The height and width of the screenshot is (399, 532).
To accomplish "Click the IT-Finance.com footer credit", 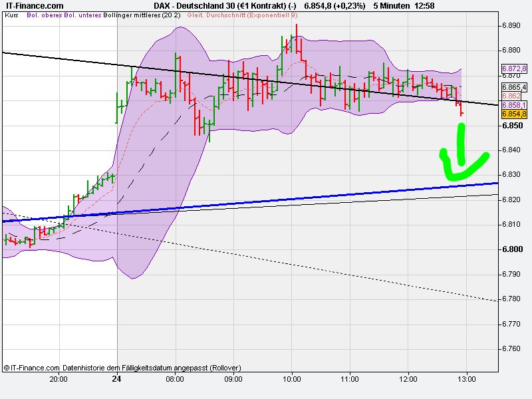I will pyautogui.click(x=30, y=366).
